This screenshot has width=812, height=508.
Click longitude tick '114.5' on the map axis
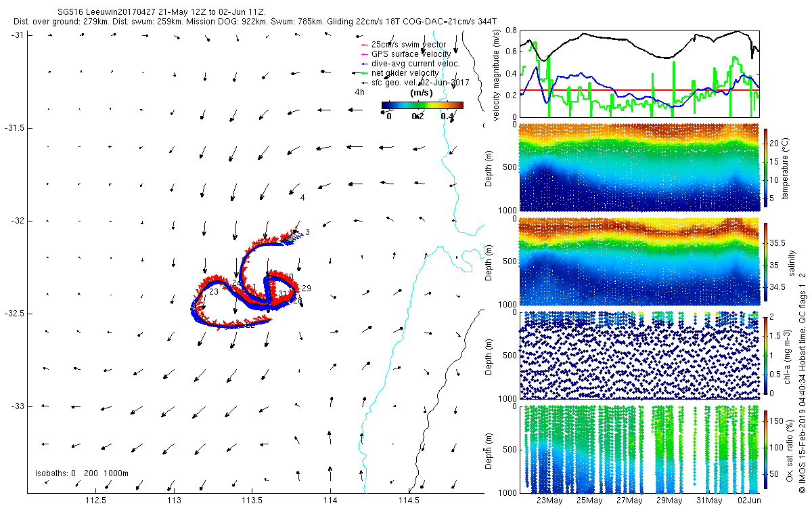click(408, 501)
